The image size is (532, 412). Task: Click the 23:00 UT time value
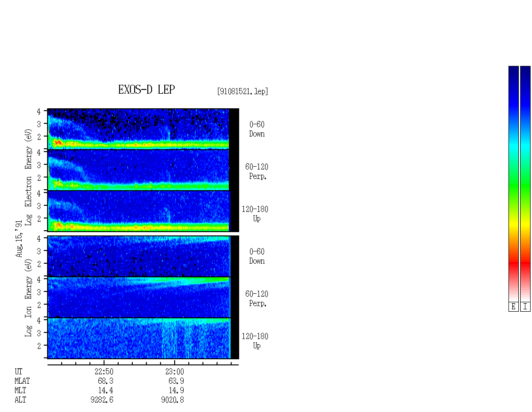[174, 372]
